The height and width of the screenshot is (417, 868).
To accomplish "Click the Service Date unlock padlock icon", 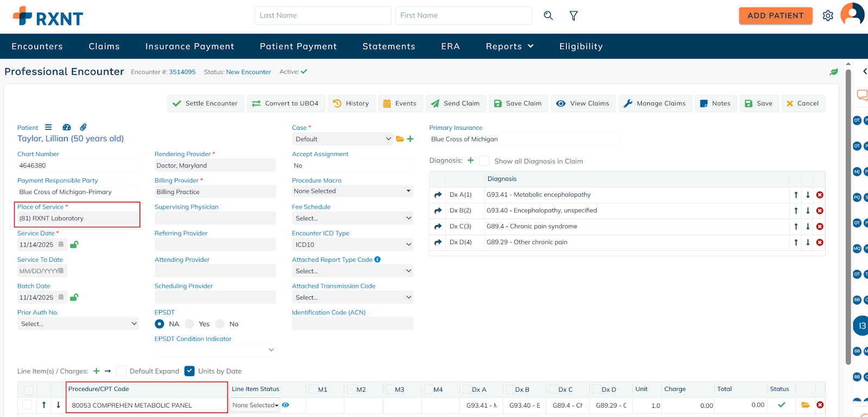I will click(x=74, y=244).
